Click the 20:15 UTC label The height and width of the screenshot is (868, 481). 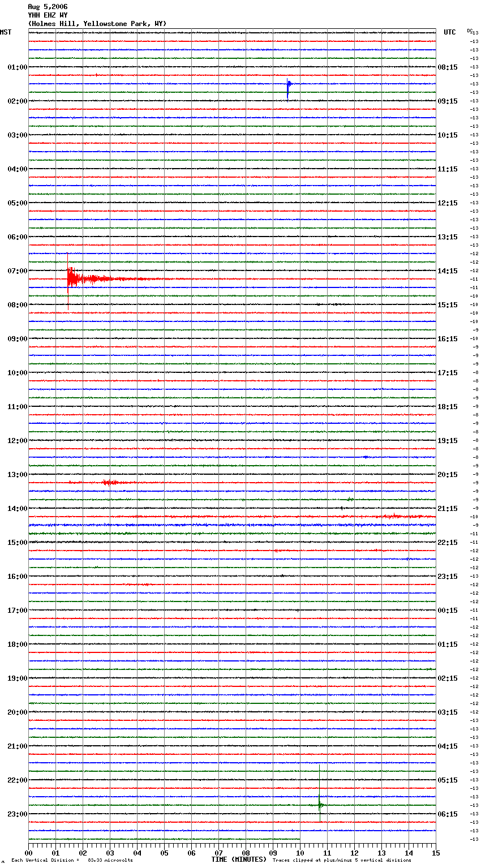448,475
